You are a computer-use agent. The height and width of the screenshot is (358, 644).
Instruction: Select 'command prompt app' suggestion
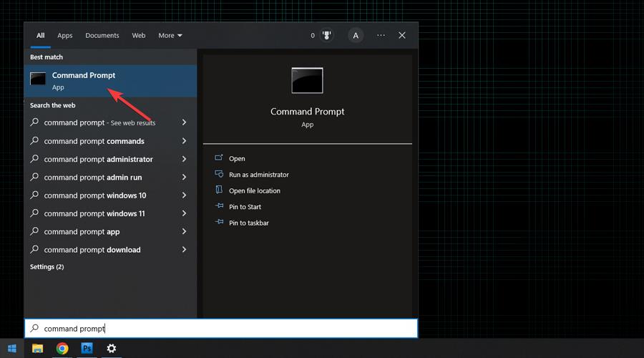(x=82, y=231)
